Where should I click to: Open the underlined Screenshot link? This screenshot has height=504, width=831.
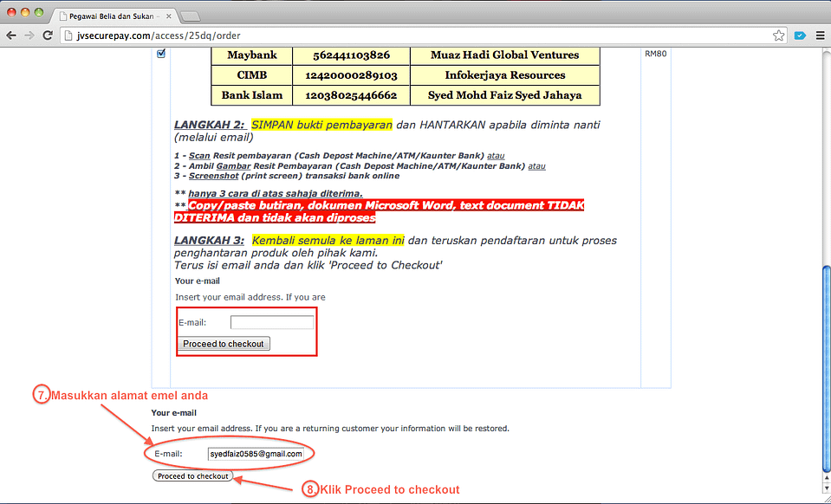213,176
